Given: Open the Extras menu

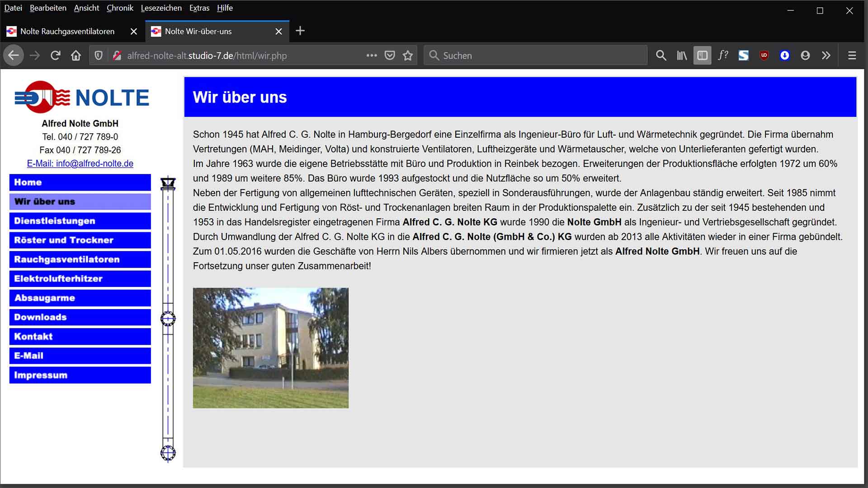Looking at the screenshot, I should pos(199,8).
